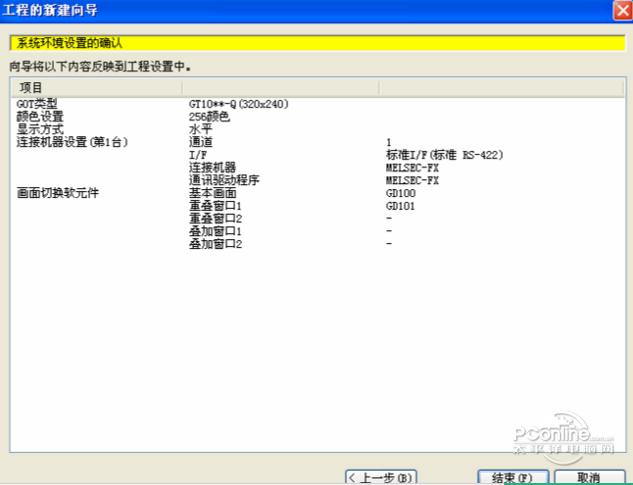633x485 pixels.
Task: Click the 取消 cancel button
Action: click(589, 477)
